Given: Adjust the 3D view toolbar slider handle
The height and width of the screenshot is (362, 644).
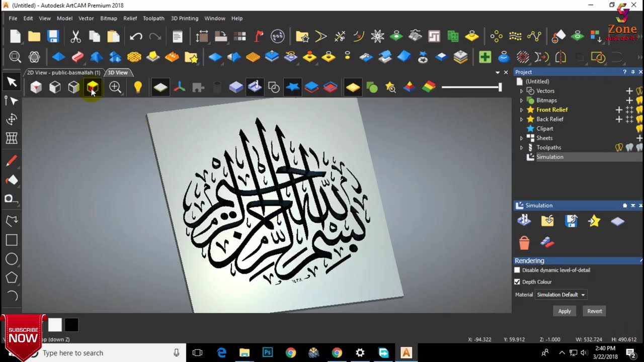Looking at the screenshot, I should 500,87.
